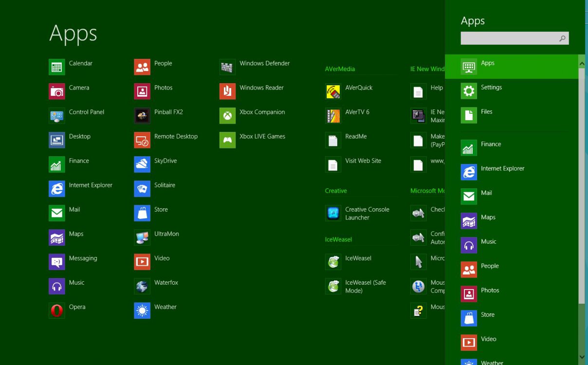Open the Calendar app icon

[57, 67]
